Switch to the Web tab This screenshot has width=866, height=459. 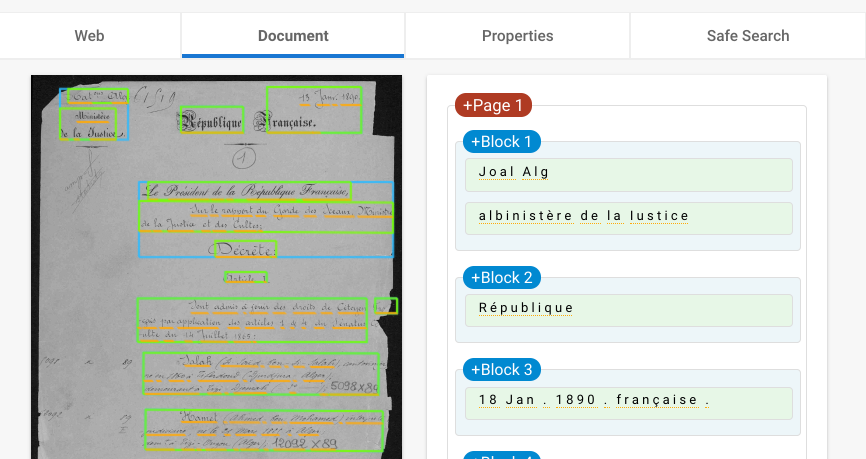(89, 36)
